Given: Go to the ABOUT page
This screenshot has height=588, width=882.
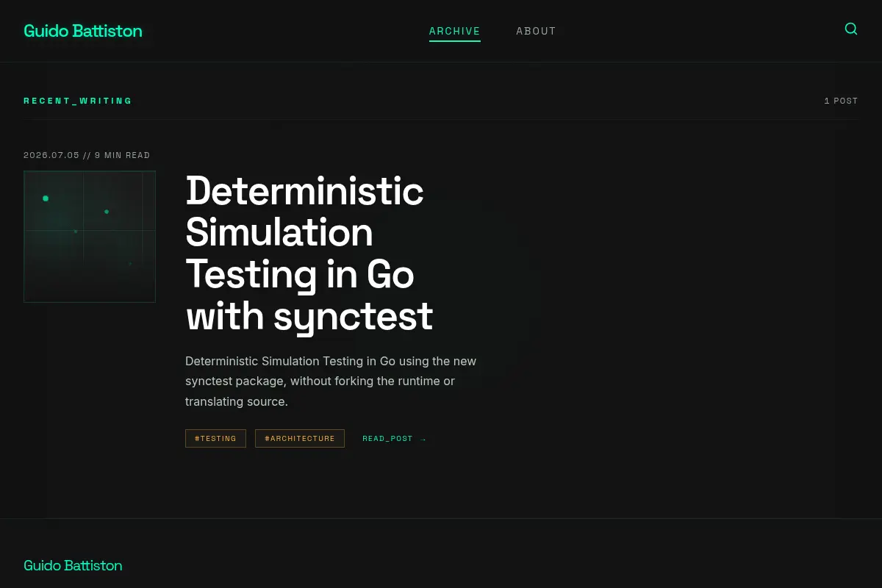Looking at the screenshot, I should [x=536, y=31].
